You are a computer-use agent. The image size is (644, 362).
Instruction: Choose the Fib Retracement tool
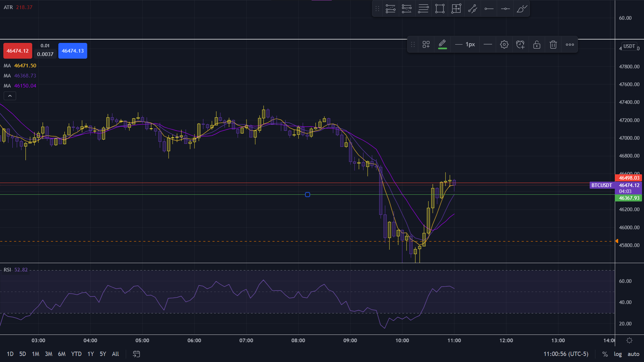(x=423, y=9)
